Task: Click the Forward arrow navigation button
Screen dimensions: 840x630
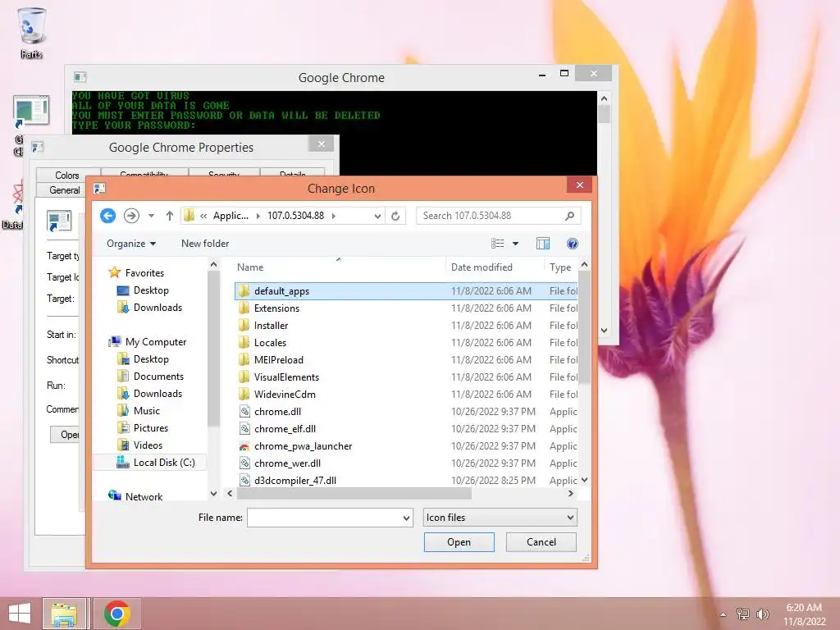Action: pyautogui.click(x=131, y=216)
